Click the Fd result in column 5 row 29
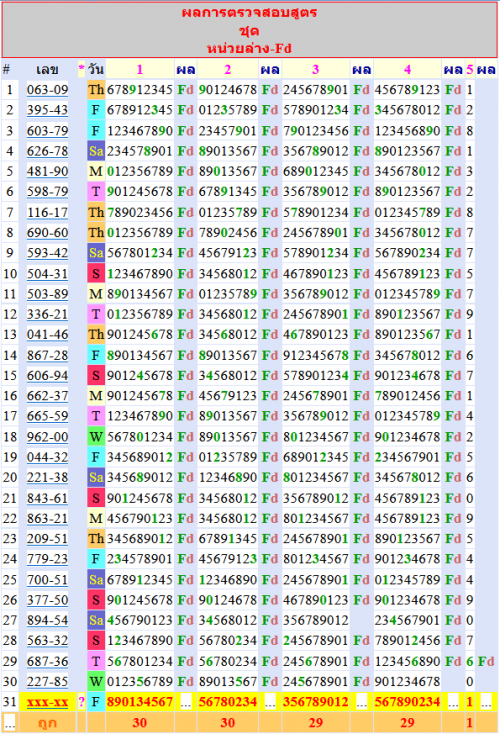Image resolution: width=500 pixels, height=734 pixels. (x=486, y=661)
